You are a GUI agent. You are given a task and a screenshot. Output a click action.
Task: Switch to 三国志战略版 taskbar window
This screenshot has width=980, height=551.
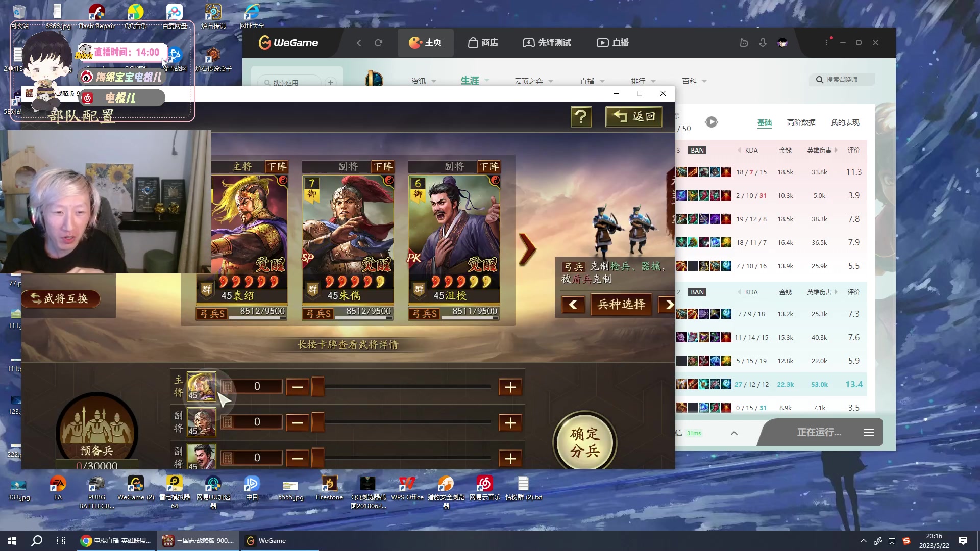click(x=198, y=541)
